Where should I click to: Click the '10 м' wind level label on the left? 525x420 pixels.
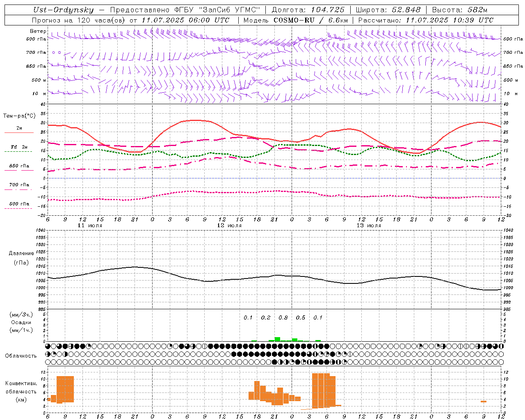[39, 94]
